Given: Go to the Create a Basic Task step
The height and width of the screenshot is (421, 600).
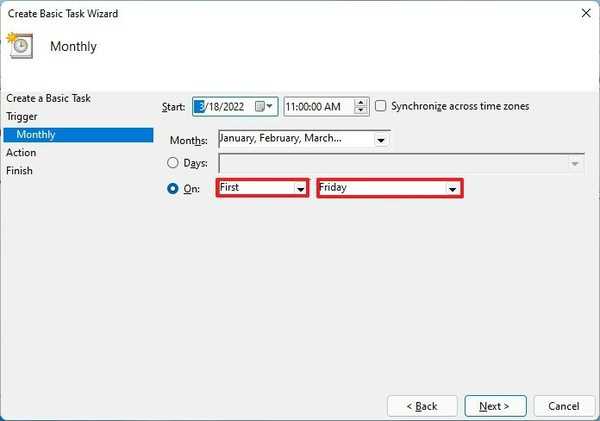Looking at the screenshot, I should tap(48, 98).
